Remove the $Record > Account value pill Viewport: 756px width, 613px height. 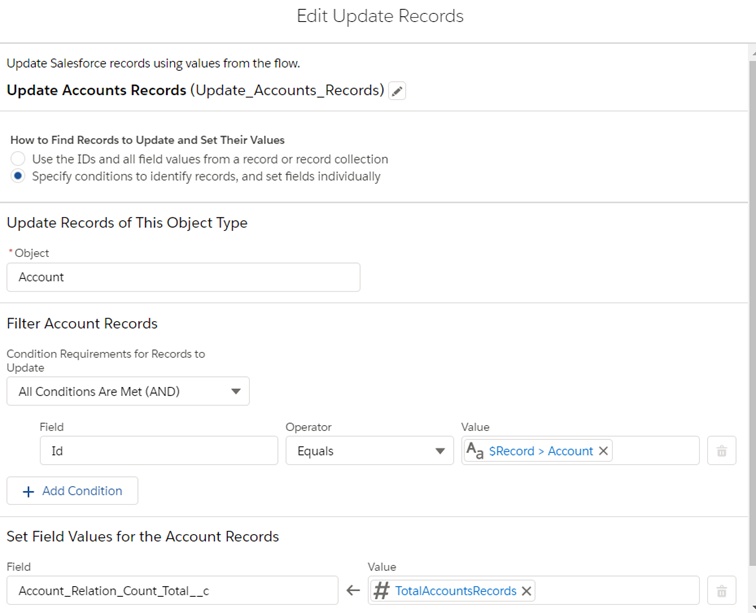pyautogui.click(x=603, y=451)
